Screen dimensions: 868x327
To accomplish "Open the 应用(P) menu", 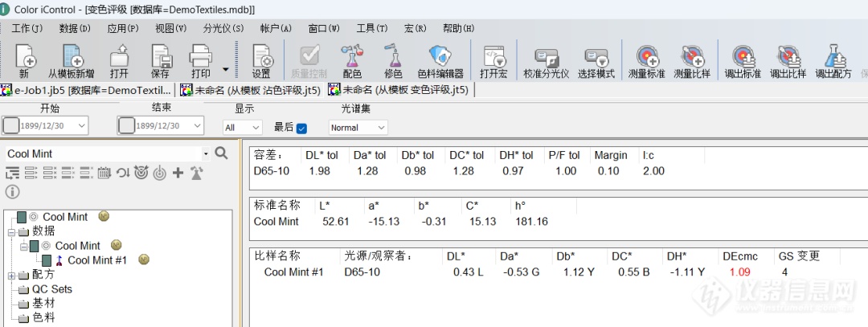I will [x=123, y=29].
